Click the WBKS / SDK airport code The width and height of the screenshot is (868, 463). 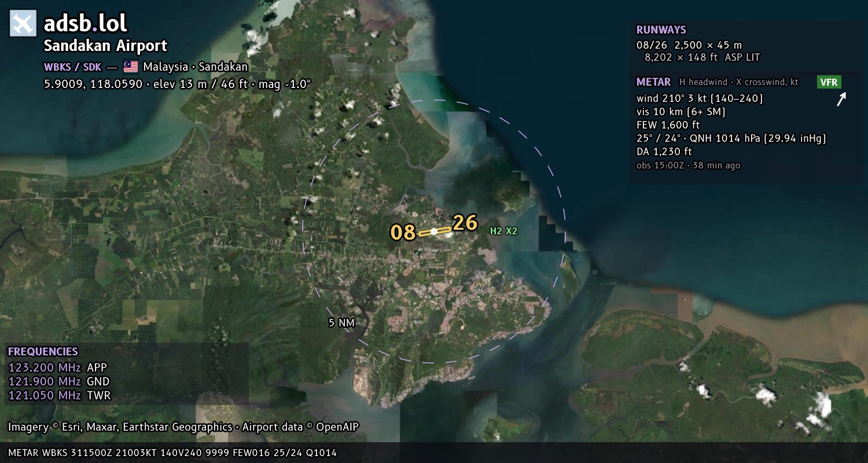click(72, 67)
